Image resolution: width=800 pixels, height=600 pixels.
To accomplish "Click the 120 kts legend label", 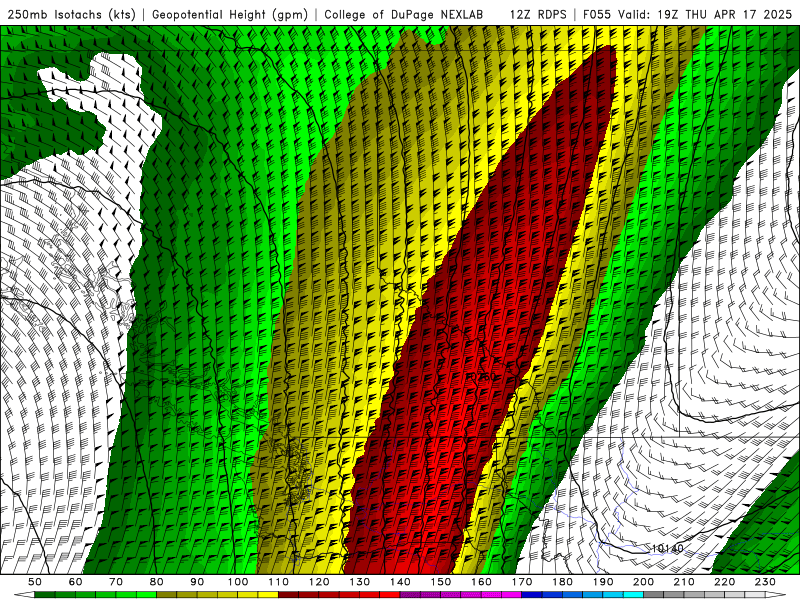I will tap(319, 582).
